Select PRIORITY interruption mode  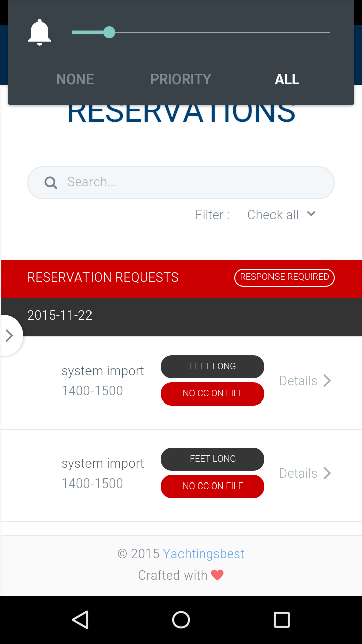point(180,79)
